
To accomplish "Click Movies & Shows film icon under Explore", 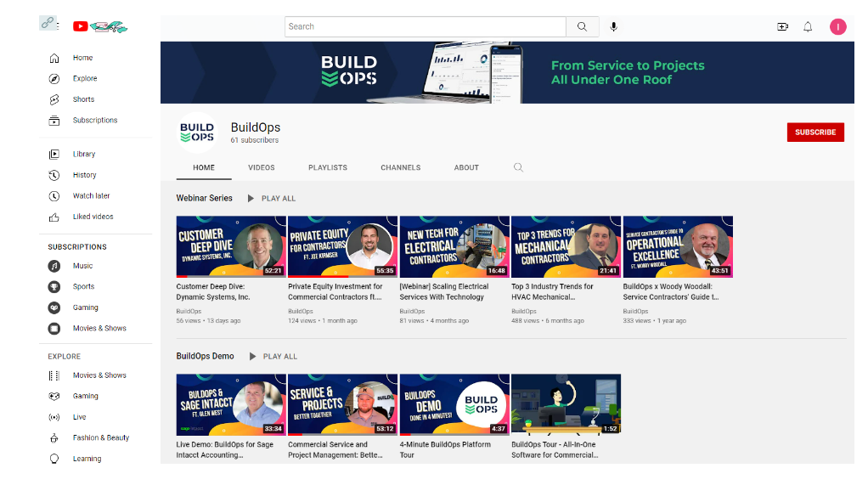I will pos(54,375).
